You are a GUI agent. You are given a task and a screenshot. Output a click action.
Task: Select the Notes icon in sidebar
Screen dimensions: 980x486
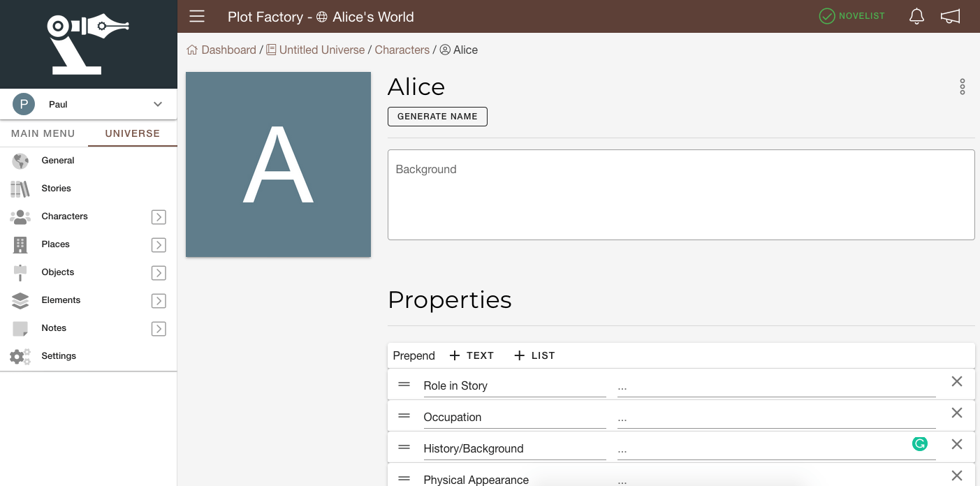pyautogui.click(x=20, y=328)
